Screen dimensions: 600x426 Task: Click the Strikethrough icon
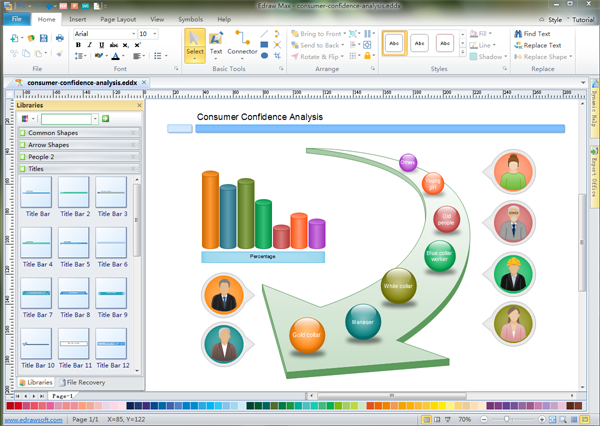click(x=114, y=45)
